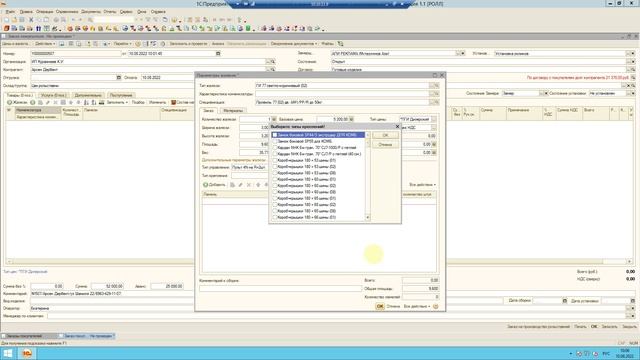The height and width of the screenshot is (360, 640).
Task: Open the calendar picker beside the document date
Action: click(218, 53)
